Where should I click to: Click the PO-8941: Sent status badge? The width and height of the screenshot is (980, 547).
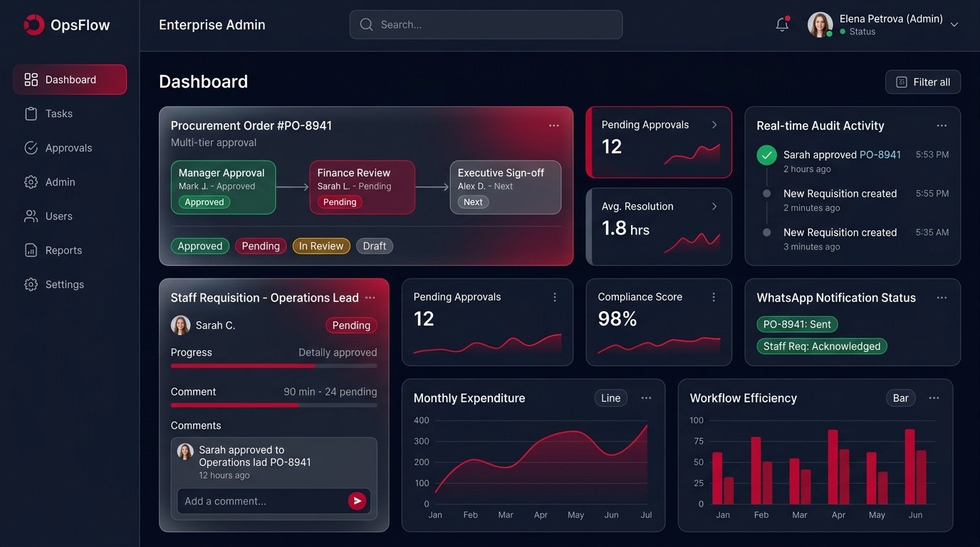[x=797, y=324]
